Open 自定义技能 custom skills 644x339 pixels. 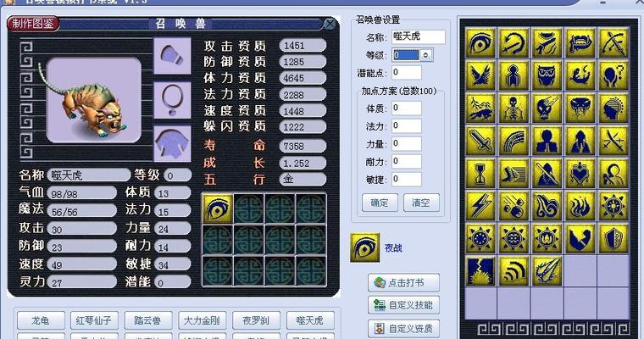(x=403, y=305)
